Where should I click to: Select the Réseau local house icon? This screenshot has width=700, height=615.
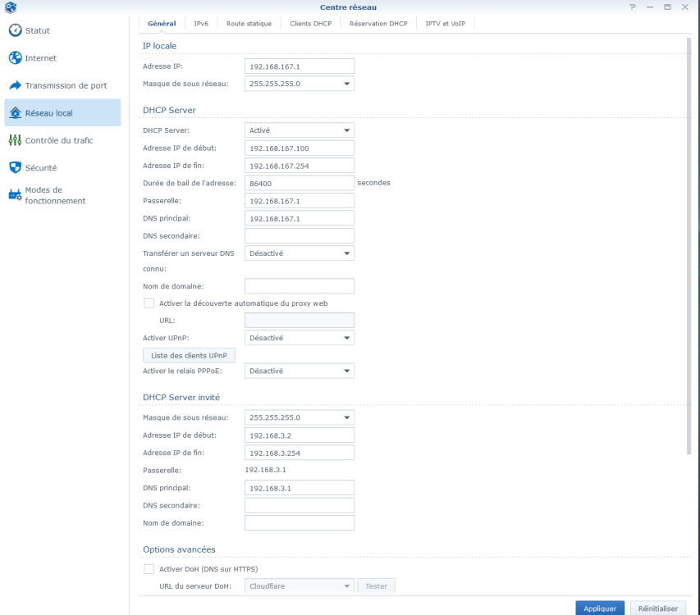pos(15,113)
